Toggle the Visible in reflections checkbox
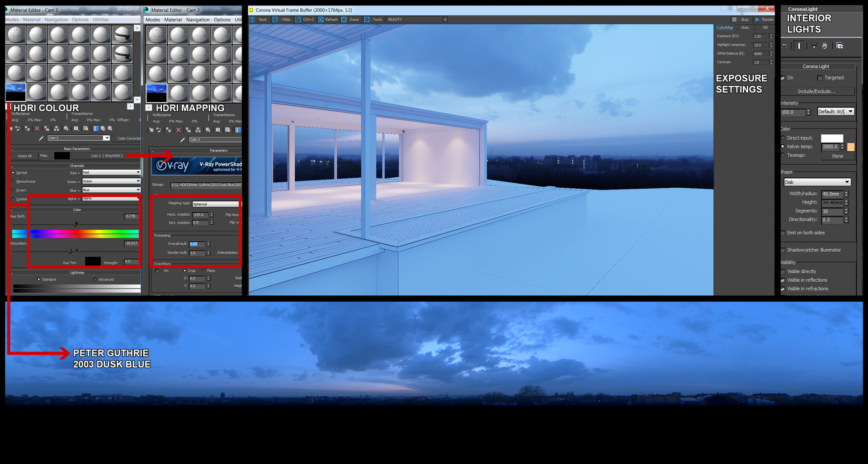This screenshot has height=464, width=868. click(x=783, y=280)
